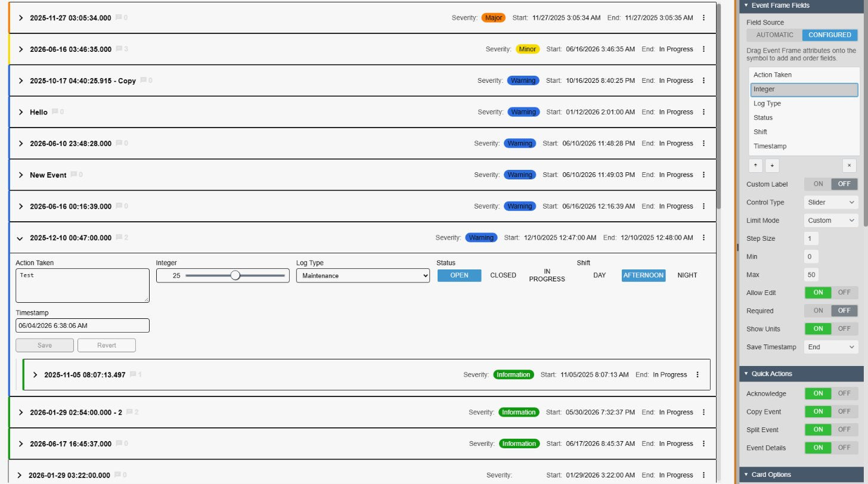Toggle the Acknowledge quick action

click(x=831, y=393)
